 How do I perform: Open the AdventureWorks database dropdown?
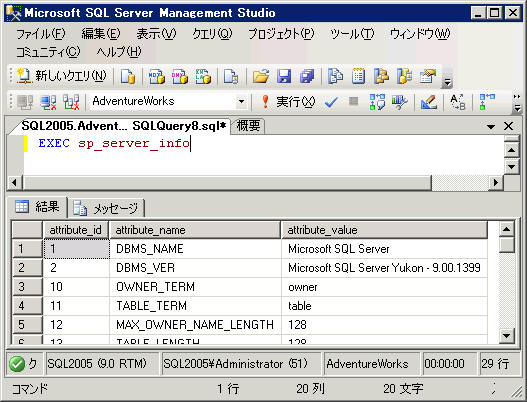[241, 102]
